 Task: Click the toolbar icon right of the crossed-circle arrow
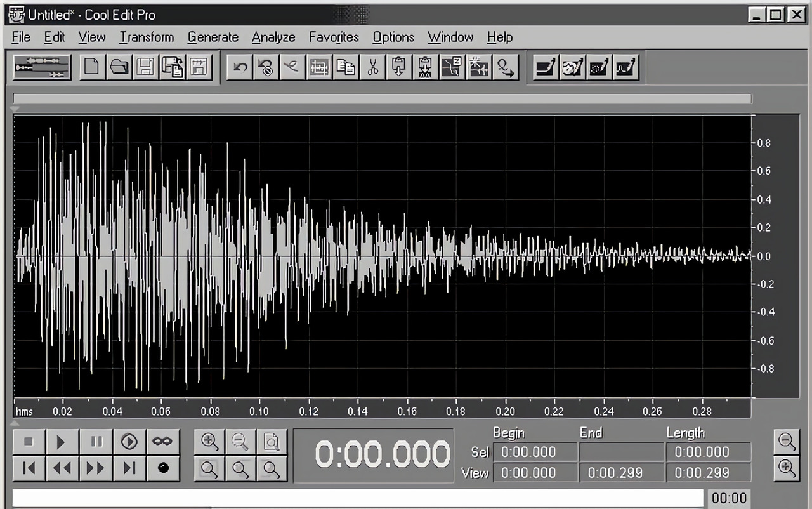click(292, 67)
